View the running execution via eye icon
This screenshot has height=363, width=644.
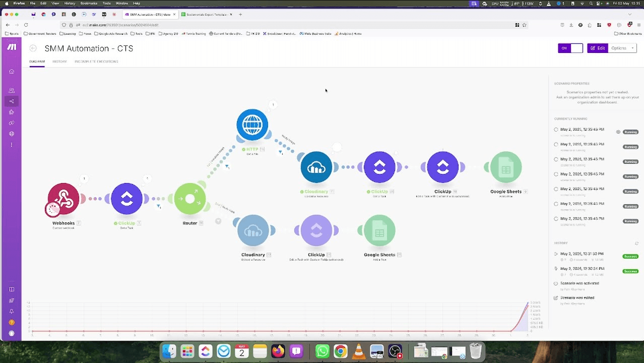coord(618,132)
